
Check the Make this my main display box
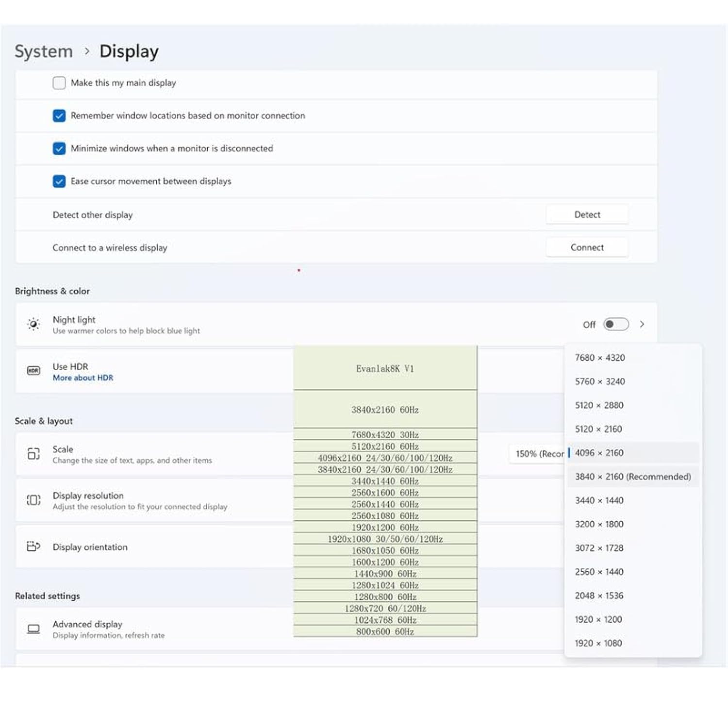59,83
